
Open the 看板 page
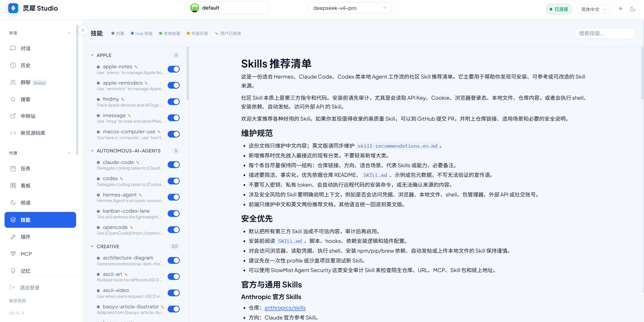pos(40,185)
